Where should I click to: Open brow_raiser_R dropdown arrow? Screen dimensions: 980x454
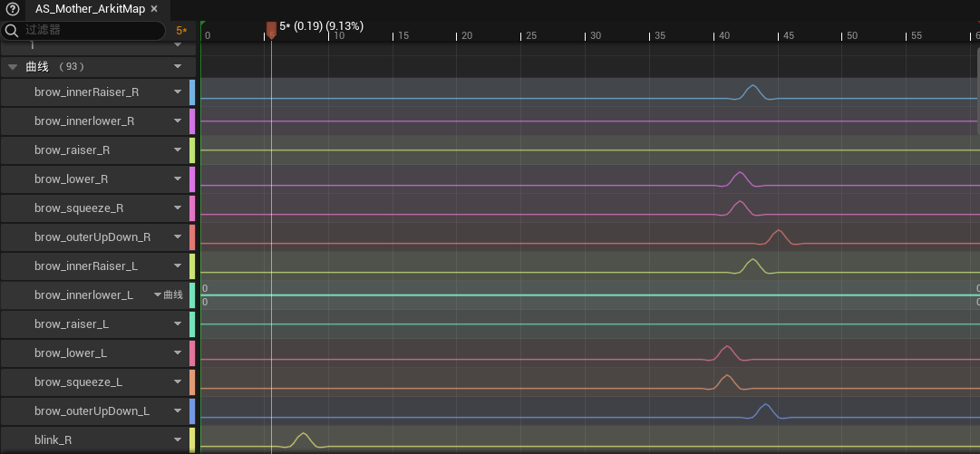pos(178,150)
